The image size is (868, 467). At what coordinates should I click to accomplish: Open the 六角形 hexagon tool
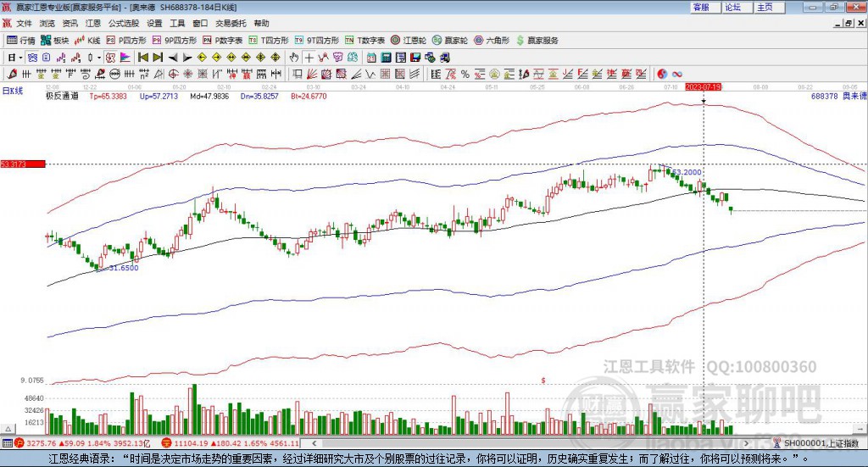click(x=492, y=41)
